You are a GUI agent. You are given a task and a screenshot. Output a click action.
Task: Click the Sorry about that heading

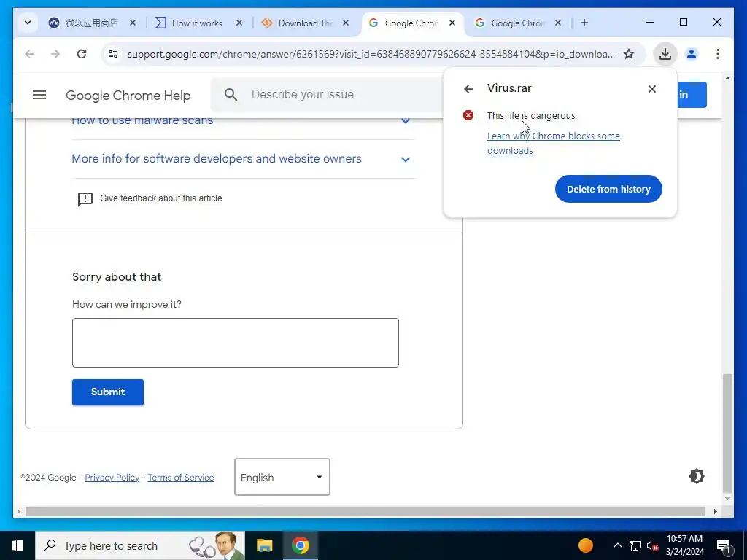(117, 276)
